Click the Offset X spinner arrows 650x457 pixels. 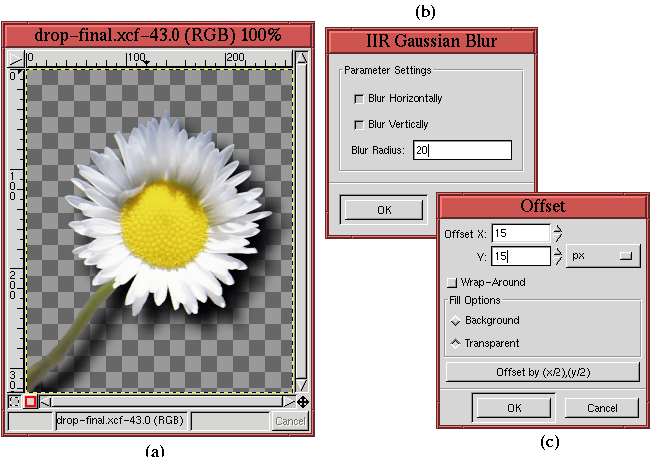pyautogui.click(x=558, y=233)
